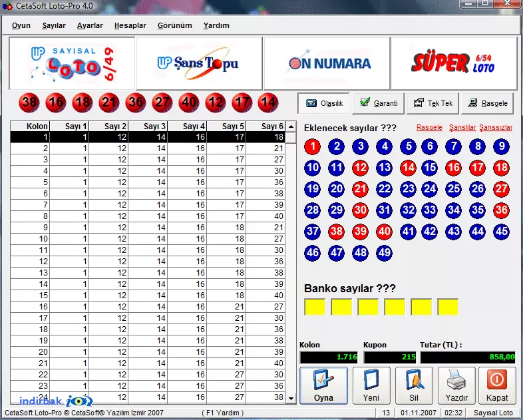The image size is (523, 420).
Task: Select the Tek Tek mode button
Action: (x=433, y=103)
